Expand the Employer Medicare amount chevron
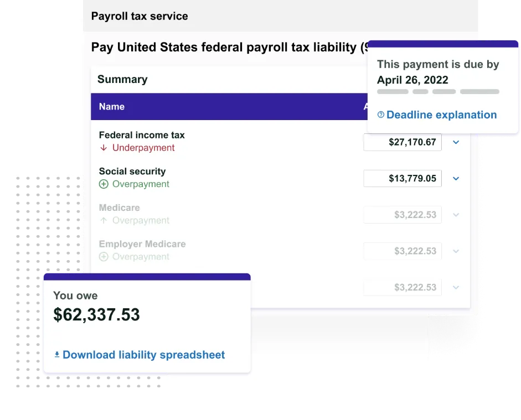 coord(456,251)
